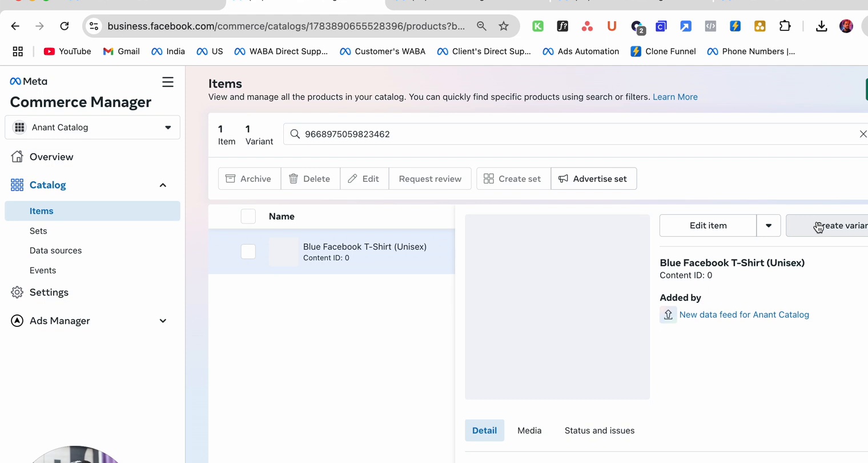Screen dimensions: 868x463
Task: Collapse the Catalog section chevron
Action: click(x=163, y=185)
